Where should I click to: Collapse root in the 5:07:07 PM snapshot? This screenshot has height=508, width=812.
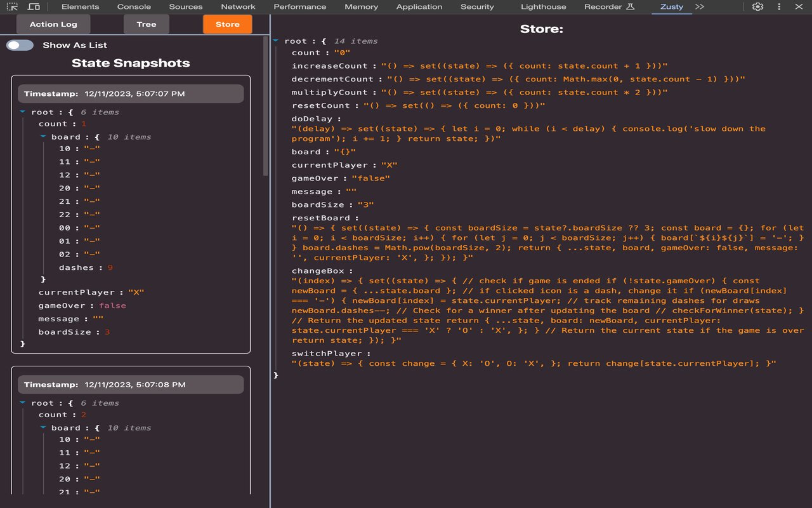[23, 112]
